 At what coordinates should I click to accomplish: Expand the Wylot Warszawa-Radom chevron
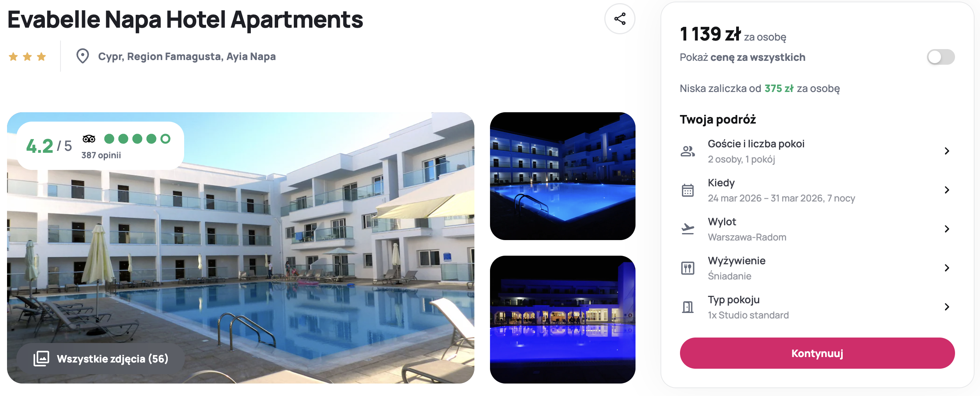pyautogui.click(x=947, y=229)
